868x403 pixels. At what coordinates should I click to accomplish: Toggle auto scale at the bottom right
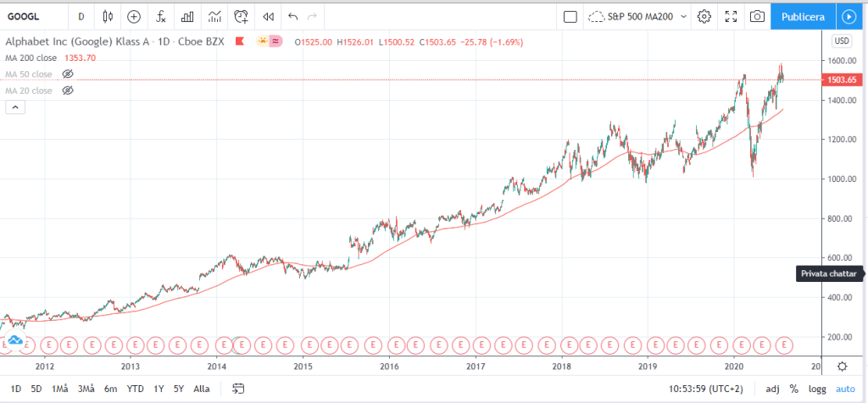click(845, 389)
